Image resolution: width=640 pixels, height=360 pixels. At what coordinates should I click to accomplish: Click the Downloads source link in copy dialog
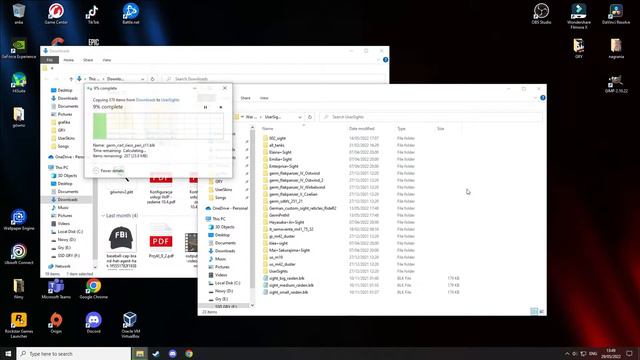[x=145, y=100]
